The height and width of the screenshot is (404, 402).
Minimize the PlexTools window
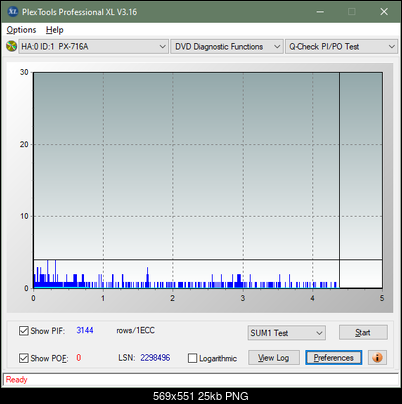320,12
